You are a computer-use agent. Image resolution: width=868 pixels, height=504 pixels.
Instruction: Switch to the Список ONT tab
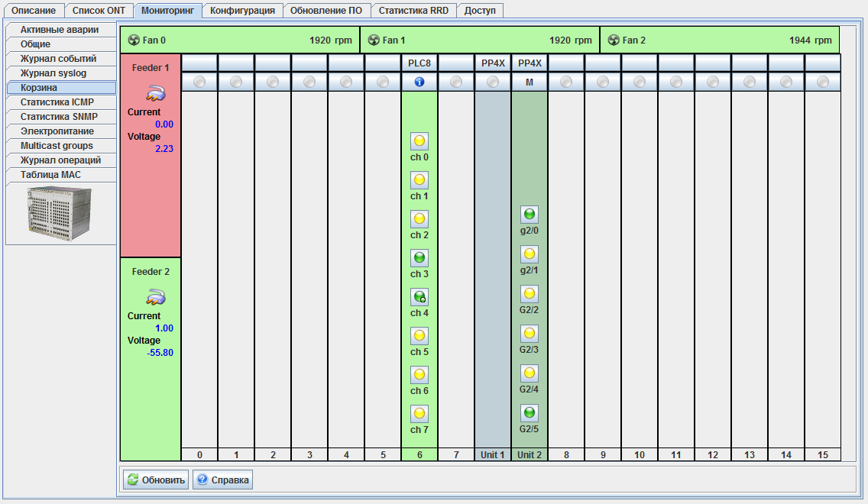click(99, 11)
